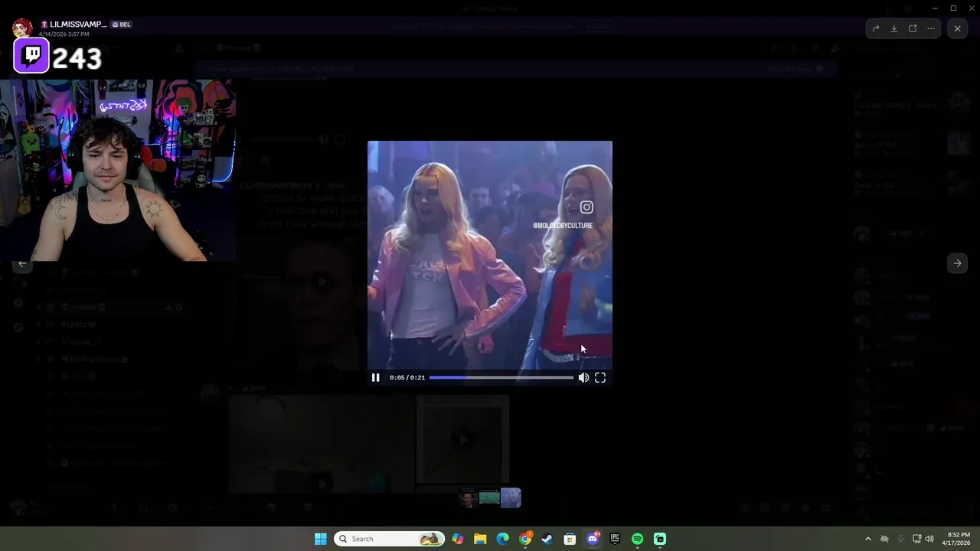Click the Instagram logo on the video

586,207
